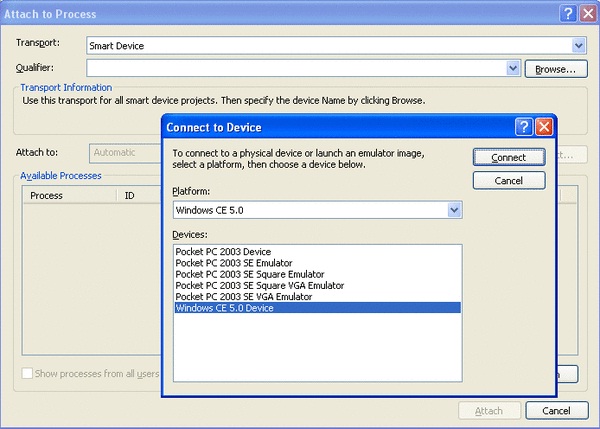Close the Attach to Process window

(x=587, y=13)
